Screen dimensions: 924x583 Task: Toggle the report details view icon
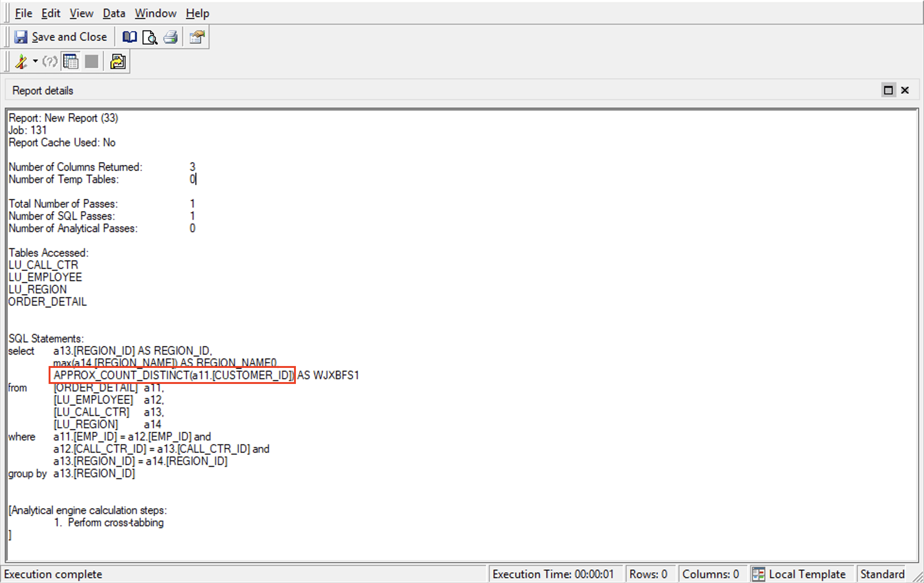tap(71, 62)
